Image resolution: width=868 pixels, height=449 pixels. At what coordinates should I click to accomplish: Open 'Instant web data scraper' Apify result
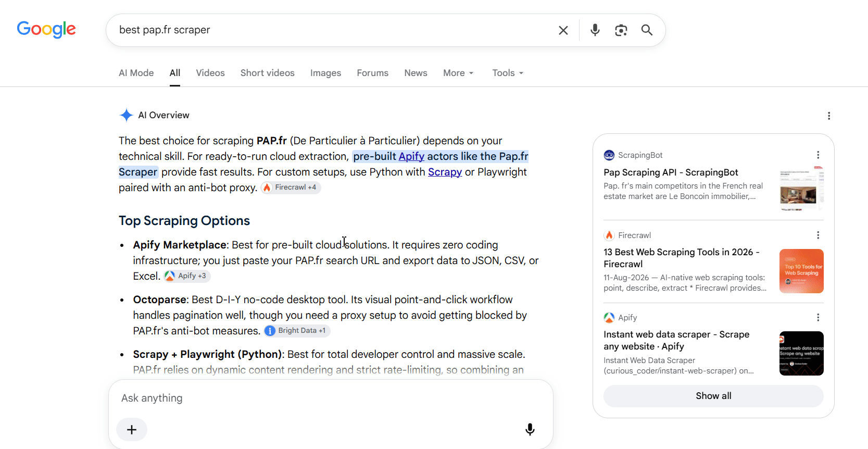(676, 340)
